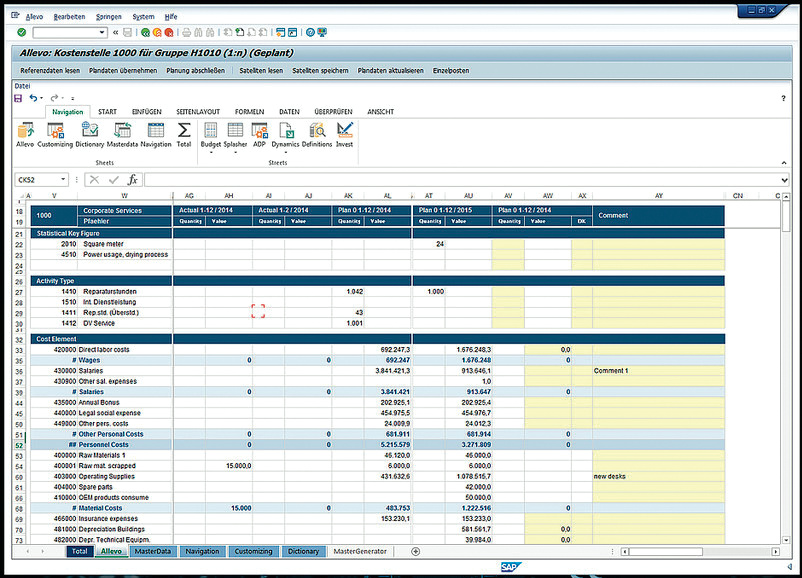Switch to the FORMELN ribbon tab
Image resolution: width=802 pixels, height=578 pixels.
tap(249, 112)
